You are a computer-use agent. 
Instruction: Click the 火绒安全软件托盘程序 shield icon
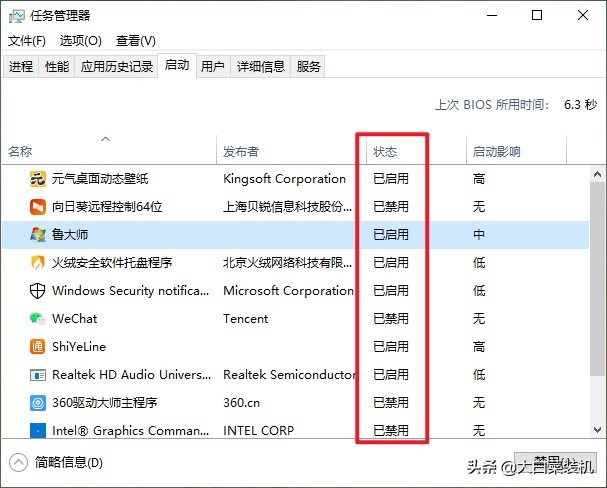coord(38,263)
